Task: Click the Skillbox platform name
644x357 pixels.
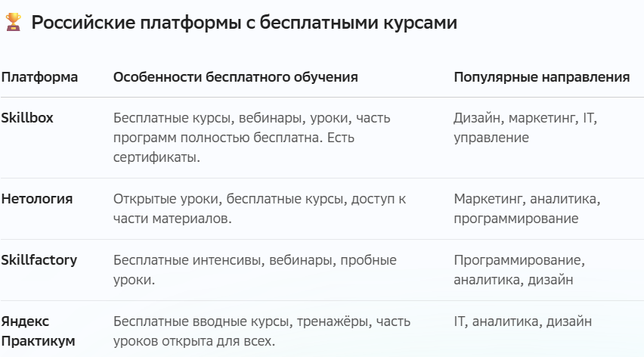Action: tap(27, 118)
